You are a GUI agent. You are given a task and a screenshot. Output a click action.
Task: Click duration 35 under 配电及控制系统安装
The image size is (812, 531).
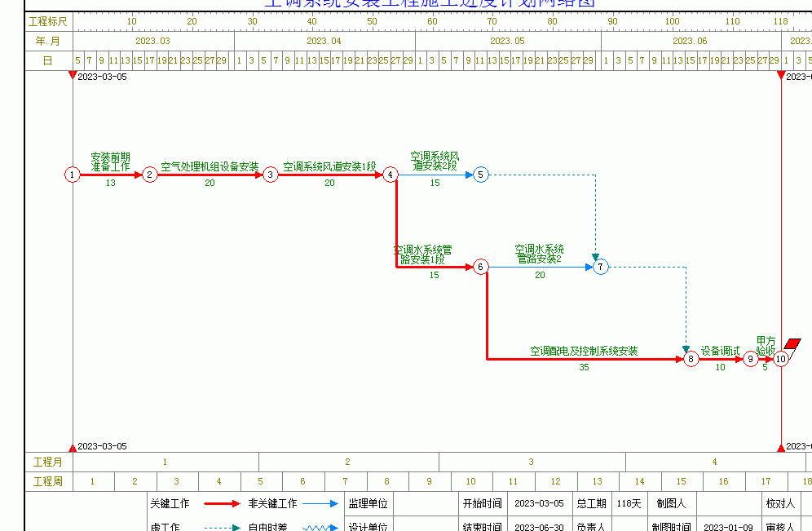(x=585, y=367)
